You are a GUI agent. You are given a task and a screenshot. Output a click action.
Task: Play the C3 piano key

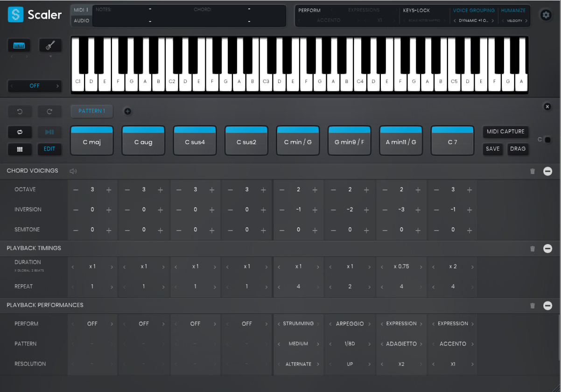pyautogui.click(x=266, y=81)
